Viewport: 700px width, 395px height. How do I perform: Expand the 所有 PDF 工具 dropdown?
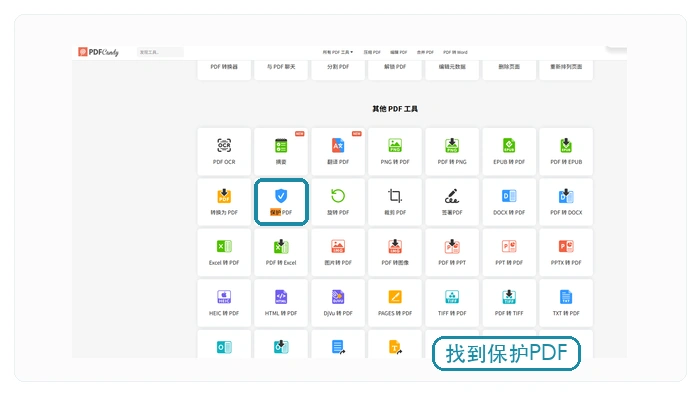pyautogui.click(x=338, y=52)
